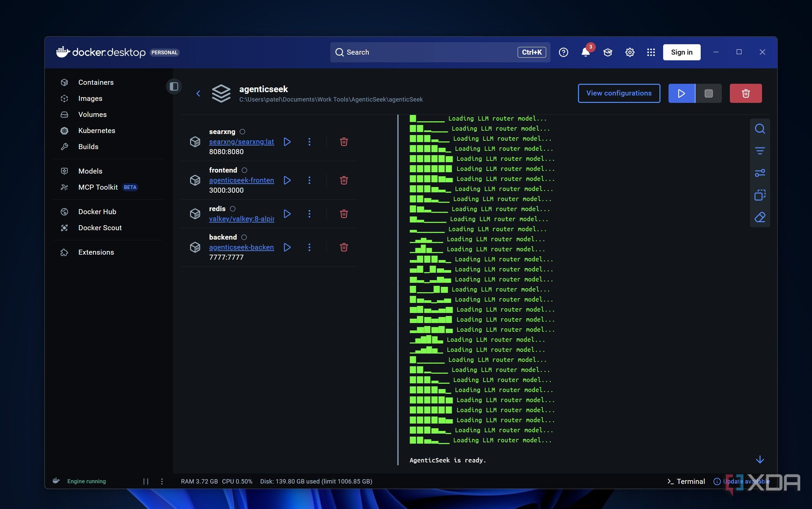Open Docker Scout

[100, 228]
